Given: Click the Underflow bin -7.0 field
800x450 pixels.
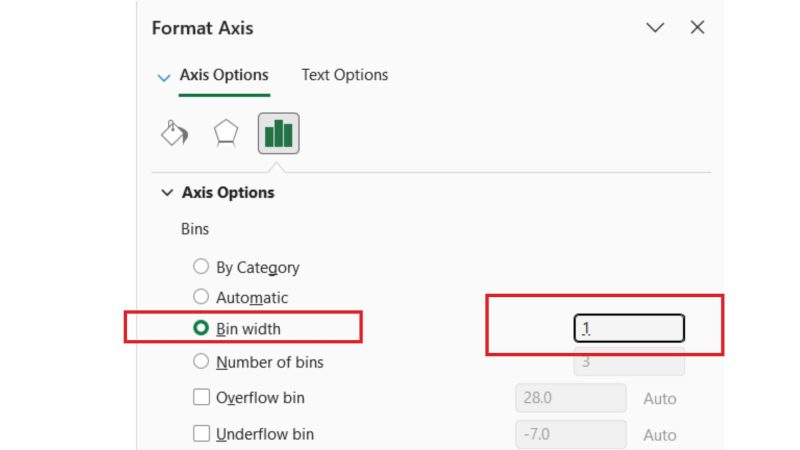Looking at the screenshot, I should pos(571,434).
